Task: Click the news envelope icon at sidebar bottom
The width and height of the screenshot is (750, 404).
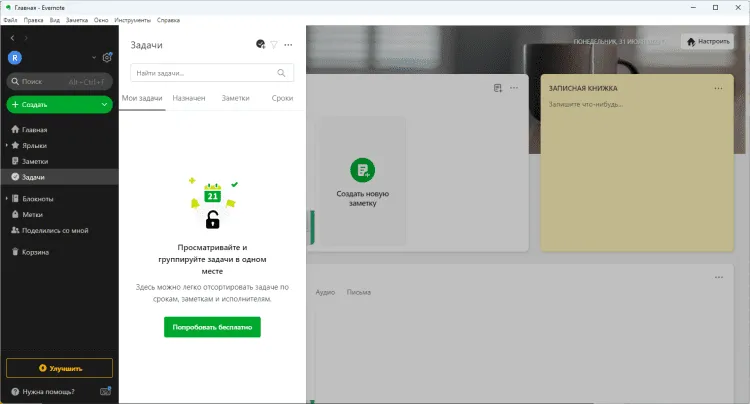Action: point(106,391)
